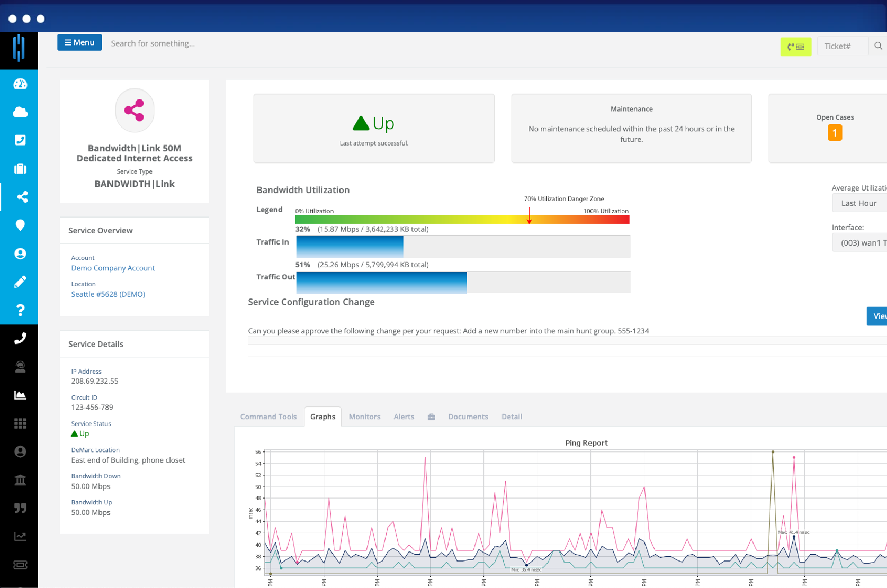Select the location pin icon in sidebar
This screenshot has height=588, width=887.
pyautogui.click(x=20, y=225)
